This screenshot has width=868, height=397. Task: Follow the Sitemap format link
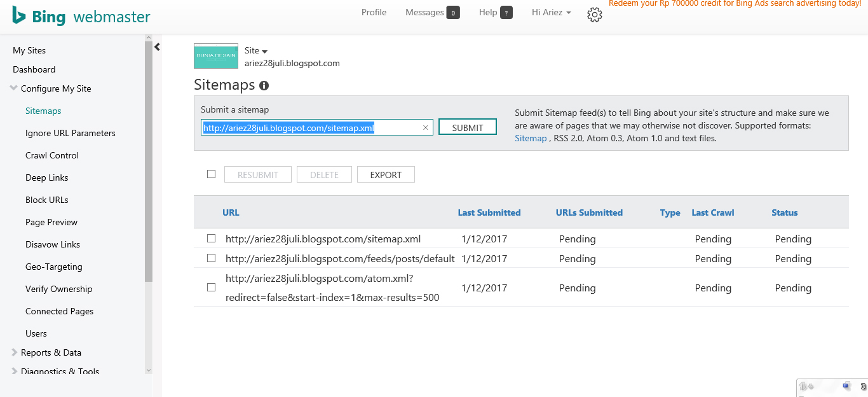pyautogui.click(x=531, y=138)
